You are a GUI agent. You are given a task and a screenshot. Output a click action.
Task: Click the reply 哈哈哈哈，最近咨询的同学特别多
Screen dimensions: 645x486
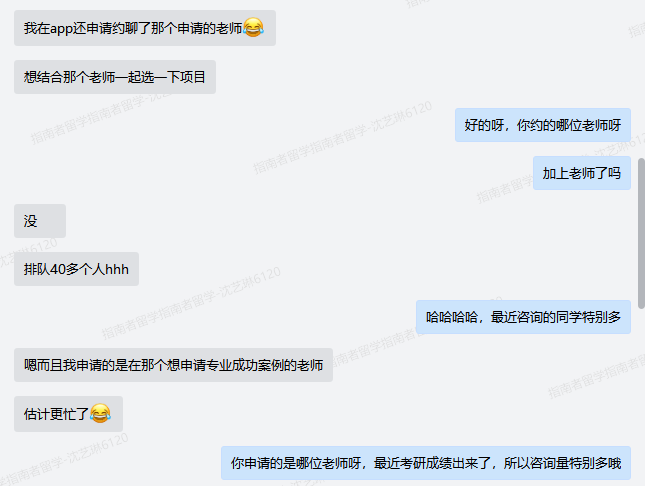[523, 317]
